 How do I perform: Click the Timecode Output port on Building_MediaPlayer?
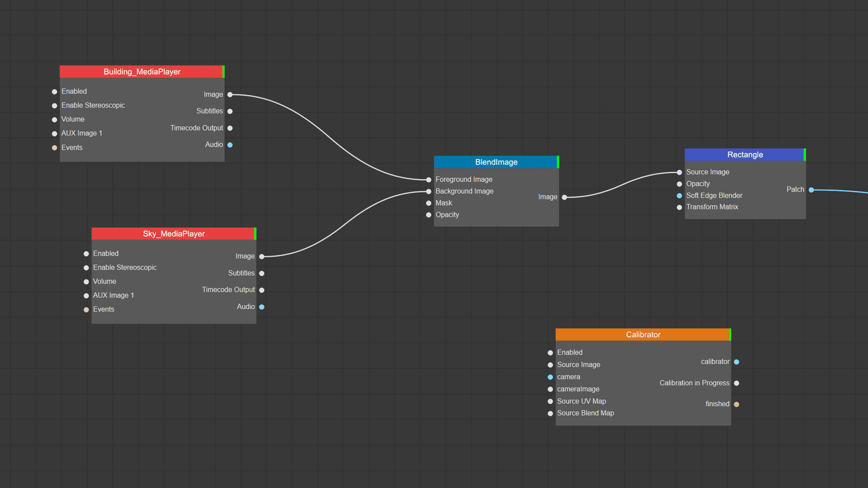(230, 128)
